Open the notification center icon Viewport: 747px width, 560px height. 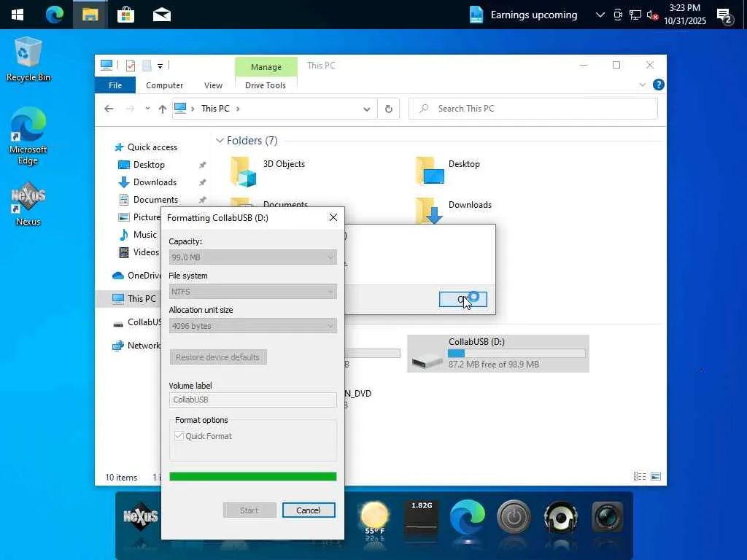[724, 16]
